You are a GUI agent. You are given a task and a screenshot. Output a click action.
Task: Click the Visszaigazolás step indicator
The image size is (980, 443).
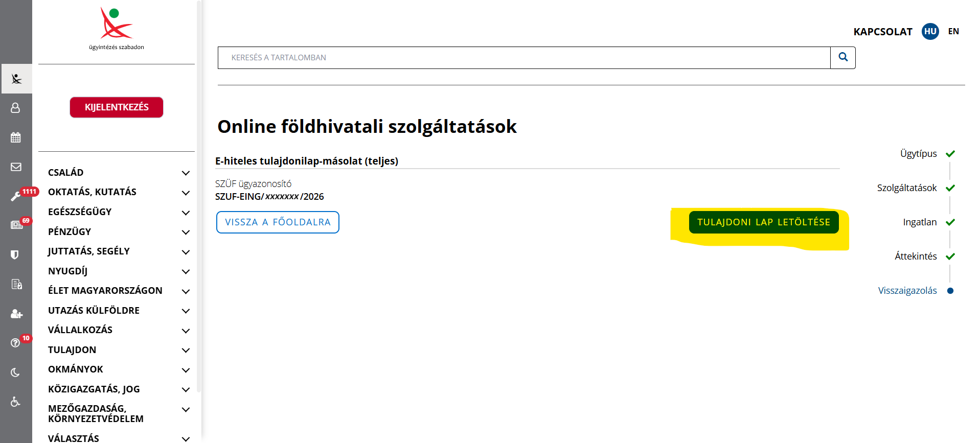coord(907,291)
